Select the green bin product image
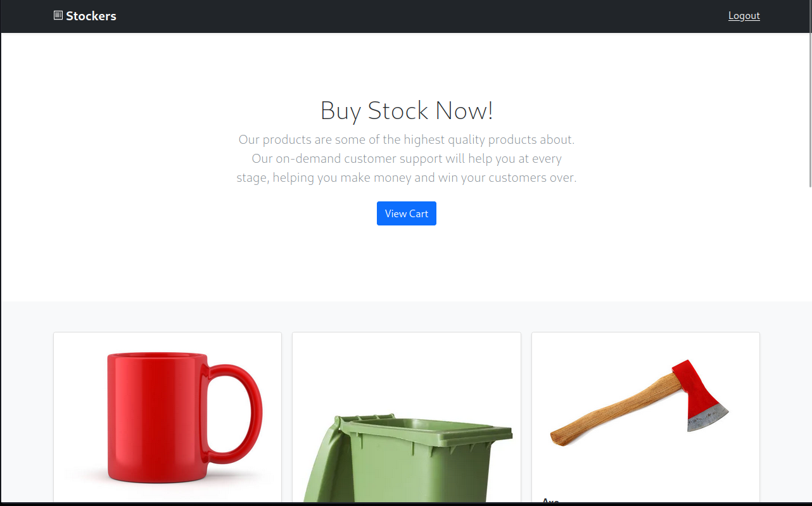Viewport: 812px width, 506px height. tap(407, 417)
